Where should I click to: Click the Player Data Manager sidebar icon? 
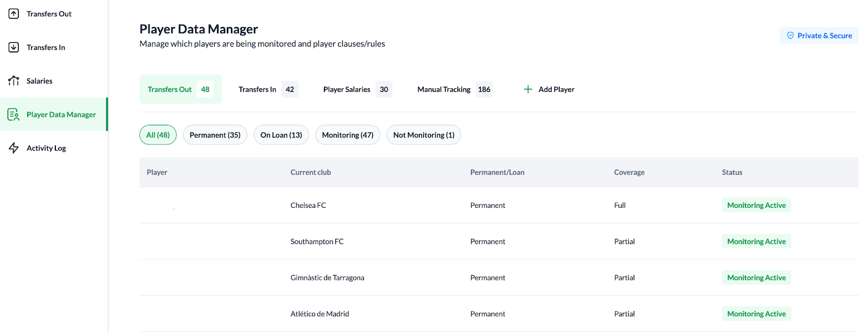click(14, 114)
